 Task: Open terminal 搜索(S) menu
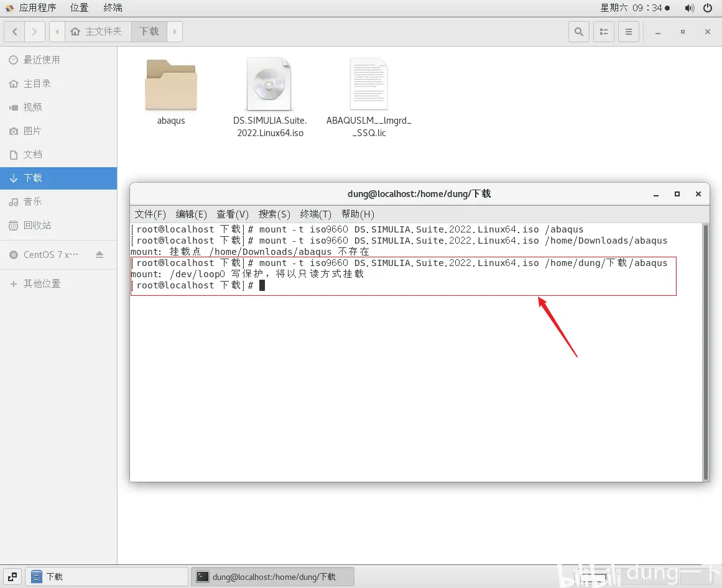coord(274,214)
